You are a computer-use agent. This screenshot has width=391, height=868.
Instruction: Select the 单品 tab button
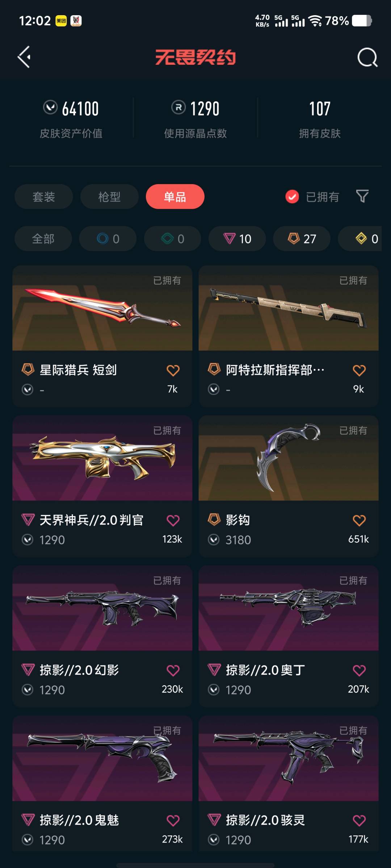coord(175,196)
